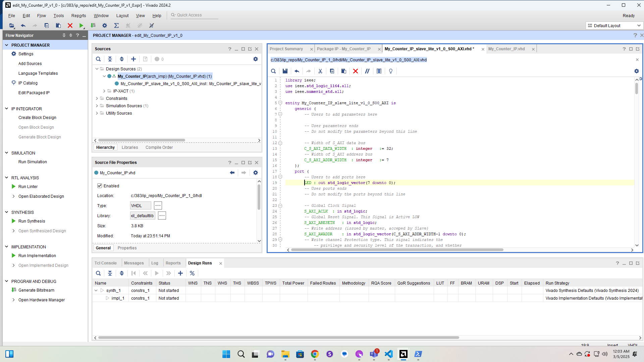Expand Simulation Sources tree node
The width and height of the screenshot is (644, 362).
click(97, 106)
